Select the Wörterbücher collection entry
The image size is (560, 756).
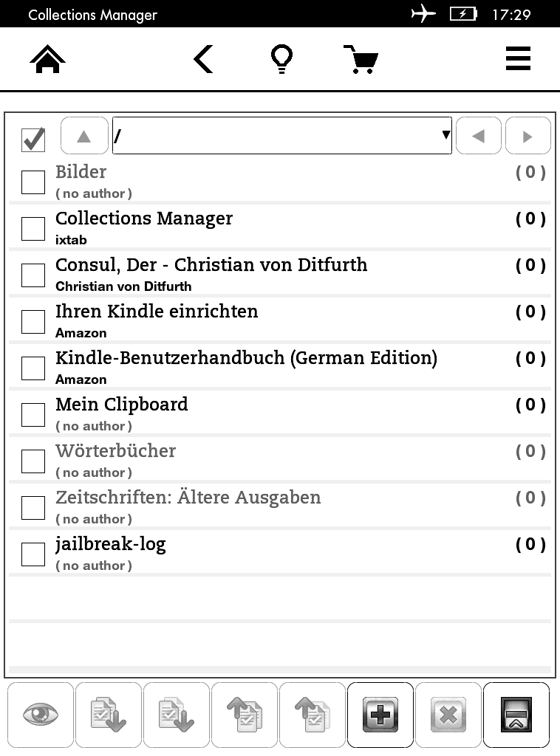coord(280,461)
